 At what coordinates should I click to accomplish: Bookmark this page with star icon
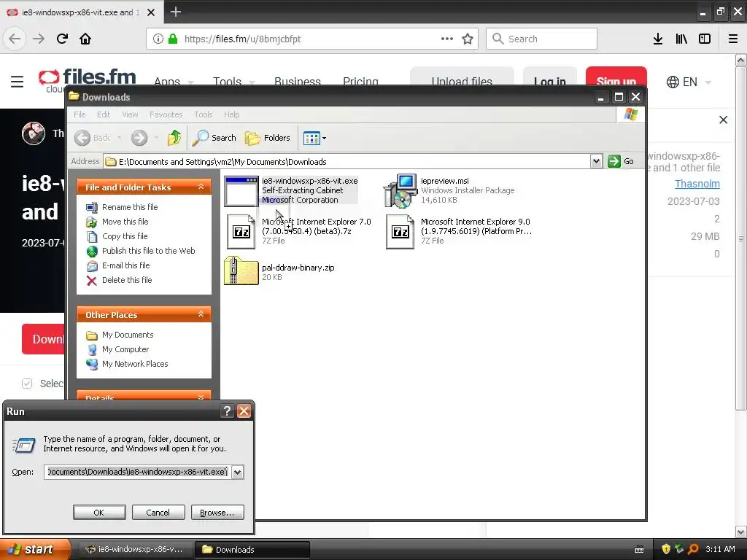click(468, 39)
